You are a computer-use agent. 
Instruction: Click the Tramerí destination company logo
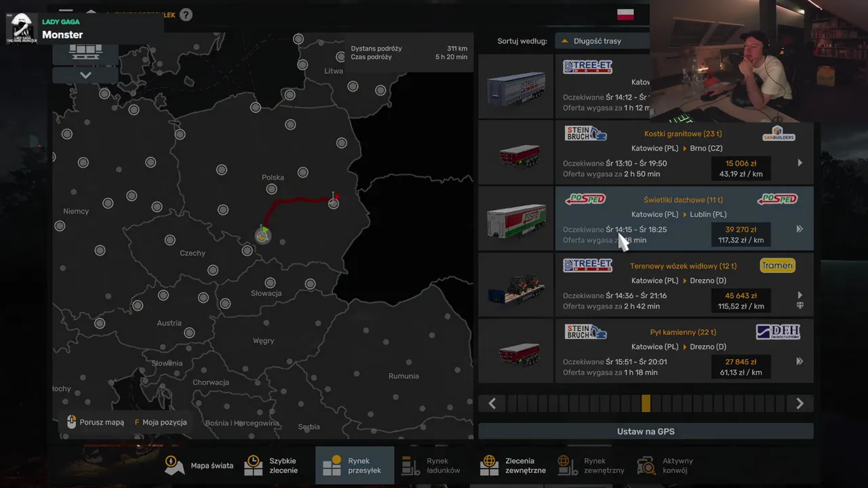coord(777,265)
